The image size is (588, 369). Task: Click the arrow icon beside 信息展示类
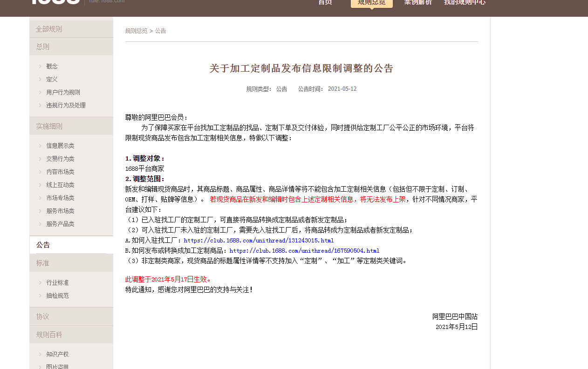(x=40, y=146)
